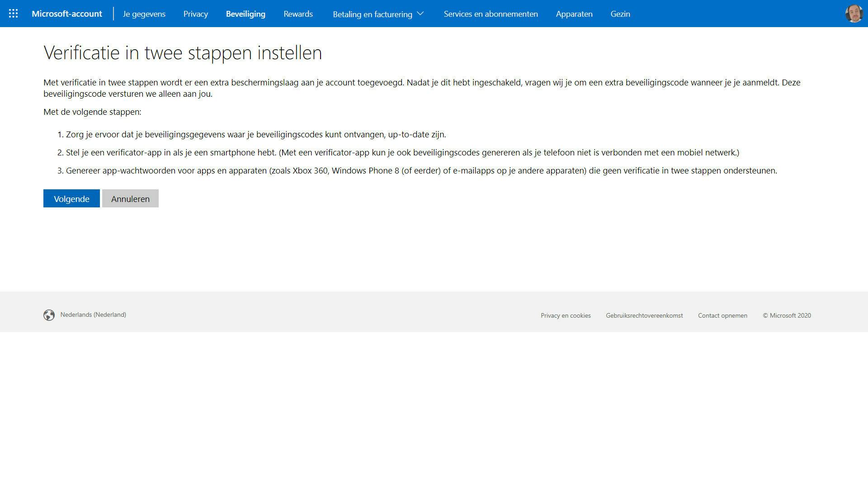The image size is (868, 488).
Task: Click the profile avatar picture
Action: [x=854, y=14]
